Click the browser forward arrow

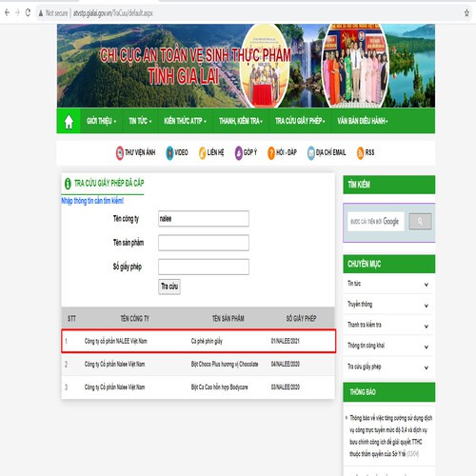(x=17, y=12)
